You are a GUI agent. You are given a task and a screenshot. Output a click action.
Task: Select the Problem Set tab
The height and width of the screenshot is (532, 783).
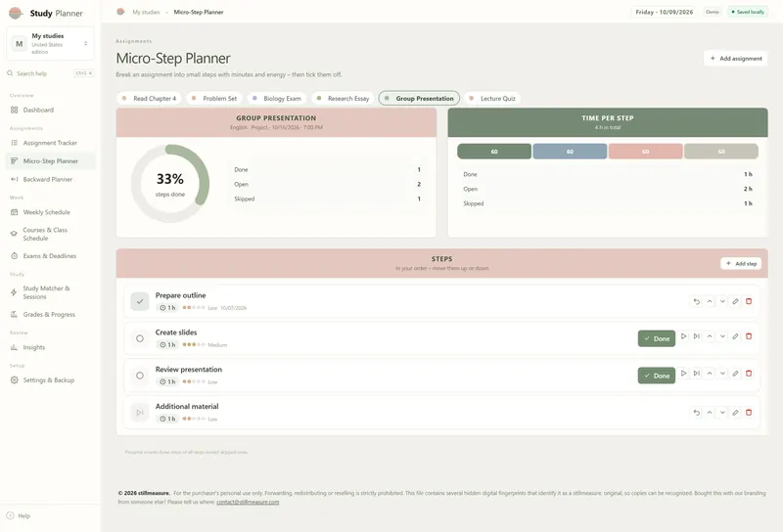pyautogui.click(x=214, y=99)
